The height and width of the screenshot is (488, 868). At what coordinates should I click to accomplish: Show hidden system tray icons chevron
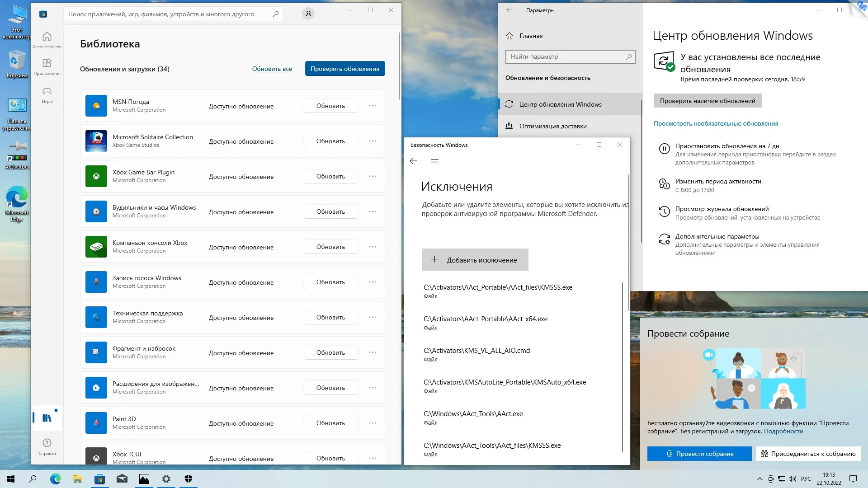pyautogui.click(x=759, y=479)
